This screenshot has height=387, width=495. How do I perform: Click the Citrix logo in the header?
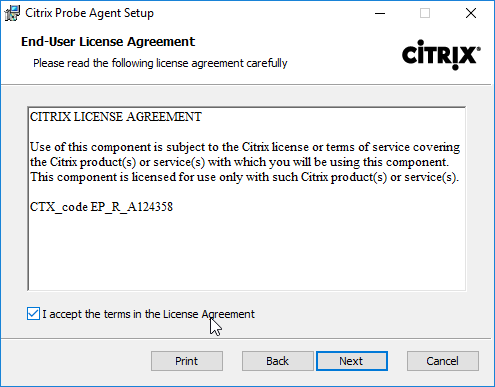[441, 55]
